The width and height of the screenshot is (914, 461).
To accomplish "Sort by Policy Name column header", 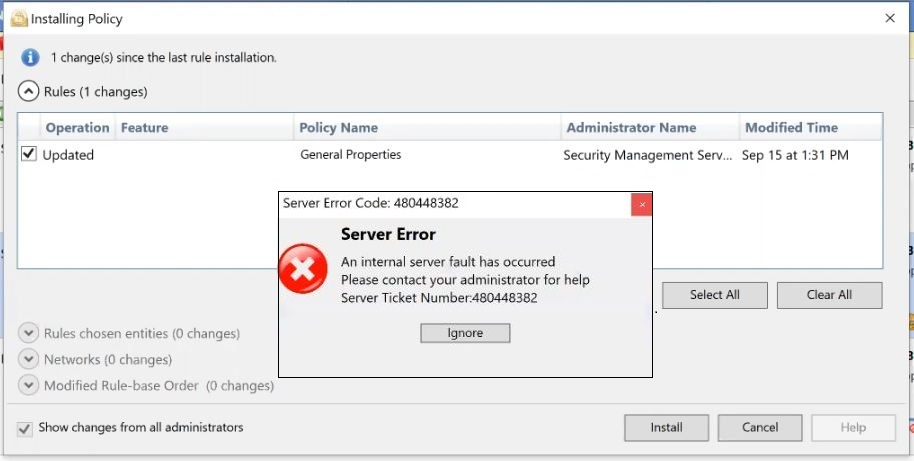I will coord(427,127).
